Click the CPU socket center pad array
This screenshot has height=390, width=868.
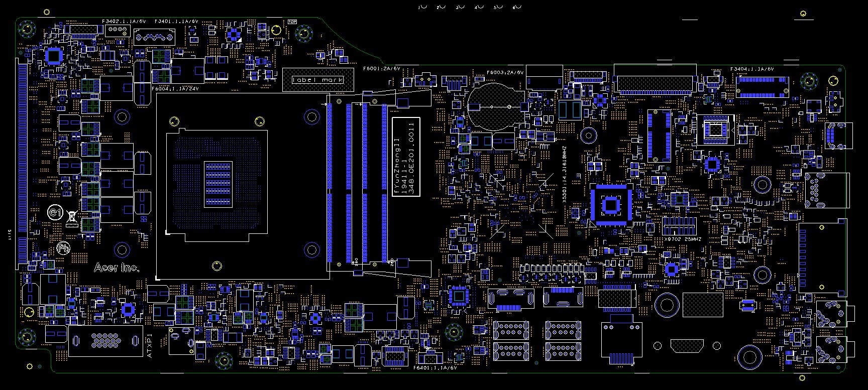(x=218, y=184)
